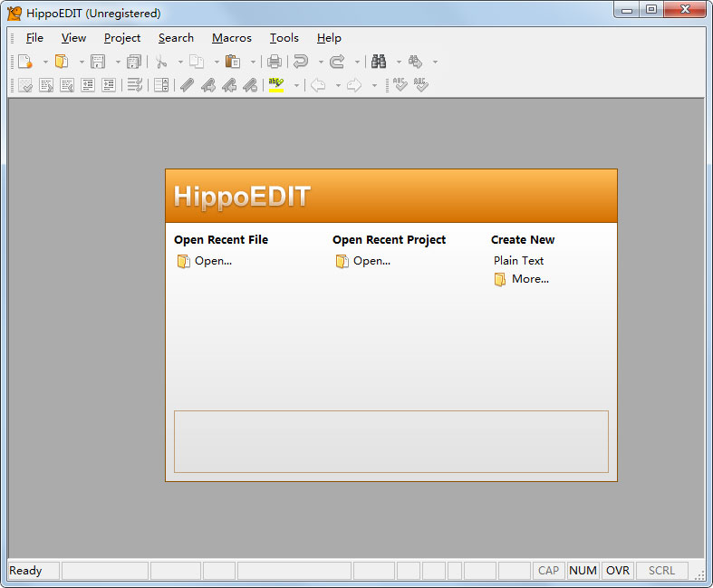Expand the New document dropdown arrow
Viewport: 713px width, 588px height.
click(45, 62)
